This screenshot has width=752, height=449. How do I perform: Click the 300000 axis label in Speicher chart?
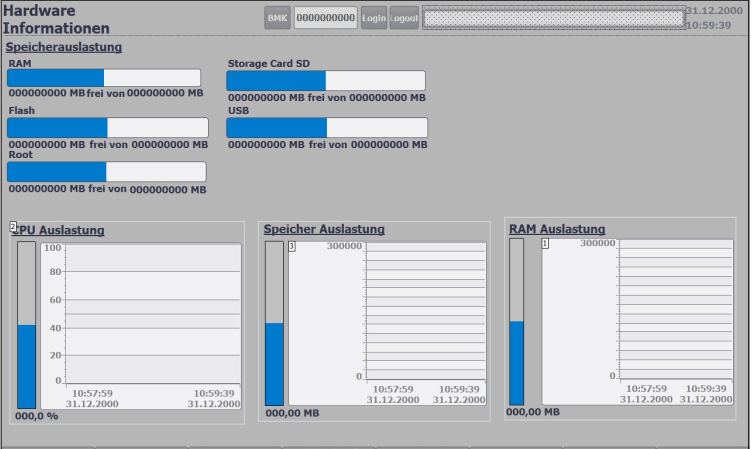344,246
